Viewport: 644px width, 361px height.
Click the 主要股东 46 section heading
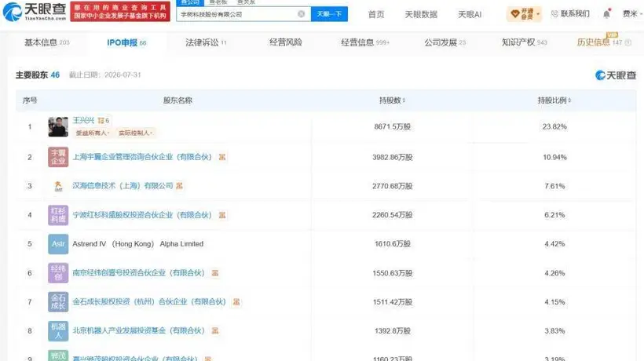click(38, 75)
